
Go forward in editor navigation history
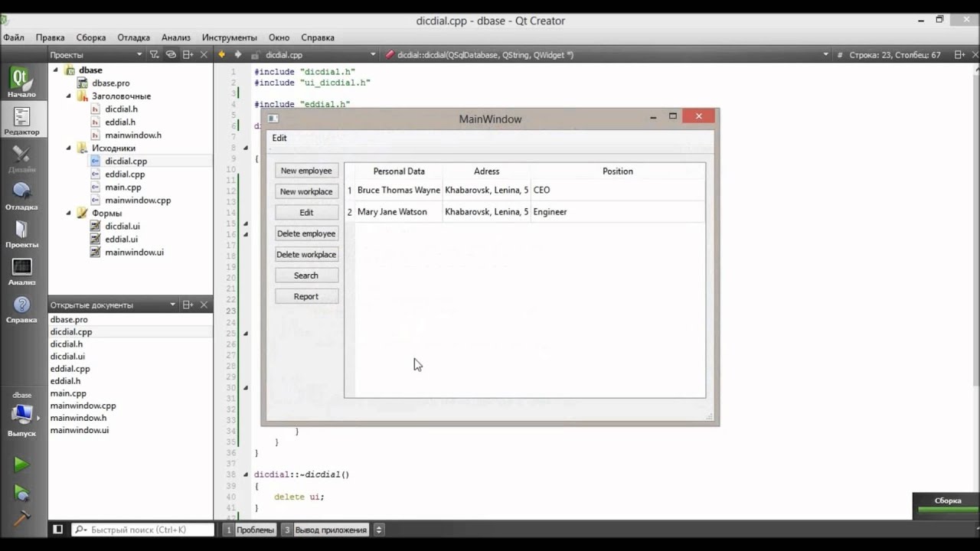(x=238, y=55)
